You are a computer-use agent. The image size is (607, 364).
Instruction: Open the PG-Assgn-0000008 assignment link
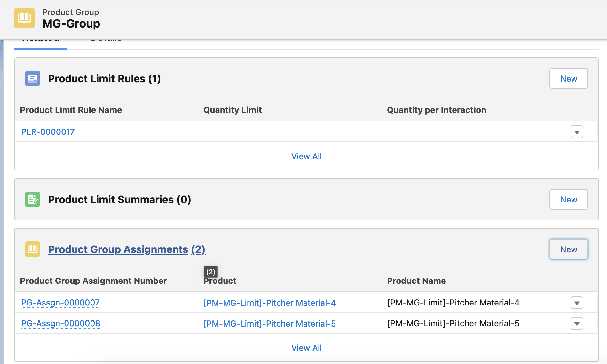(x=60, y=323)
